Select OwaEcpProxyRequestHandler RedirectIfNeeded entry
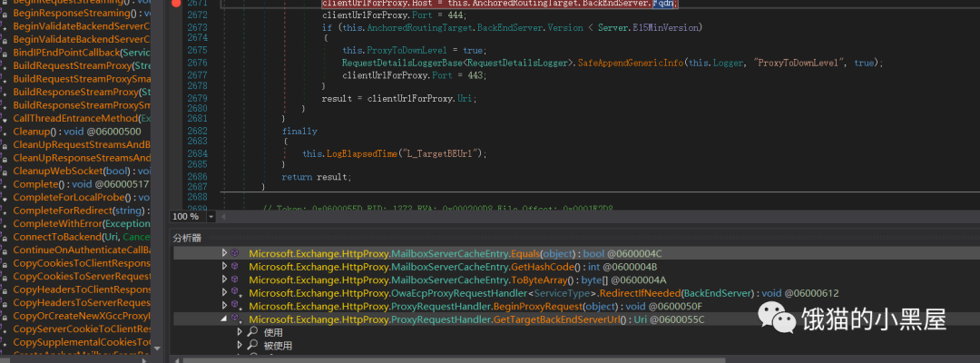The image size is (980, 363). point(544,292)
